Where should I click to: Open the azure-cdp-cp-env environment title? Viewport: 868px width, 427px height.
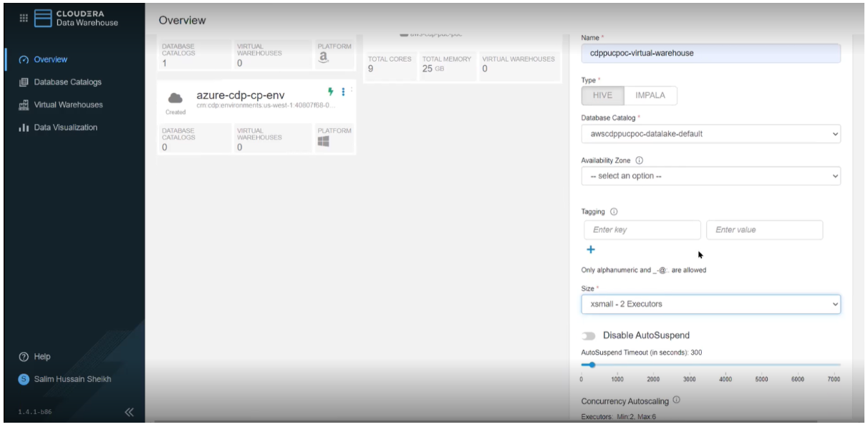pyautogui.click(x=240, y=95)
